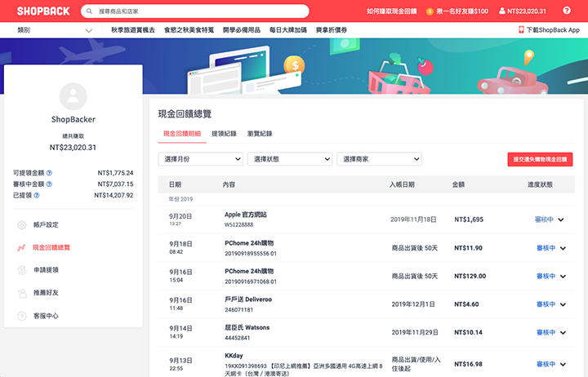
Task: Click 審核中 status for 戶戶送 Deliveroo
Action: click(x=546, y=304)
